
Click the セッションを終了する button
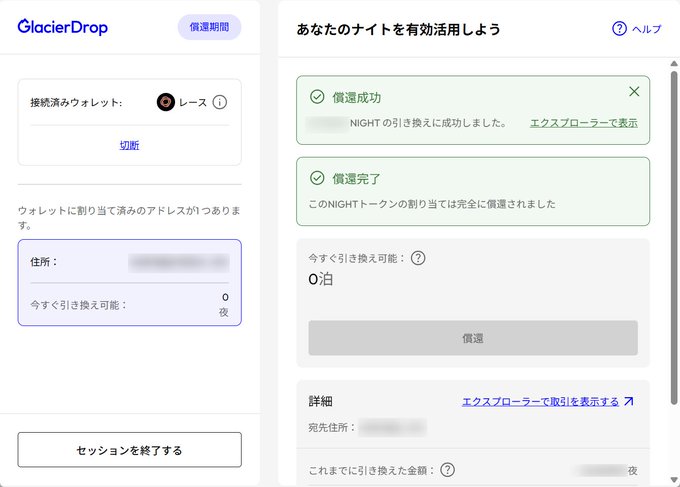[x=130, y=450]
